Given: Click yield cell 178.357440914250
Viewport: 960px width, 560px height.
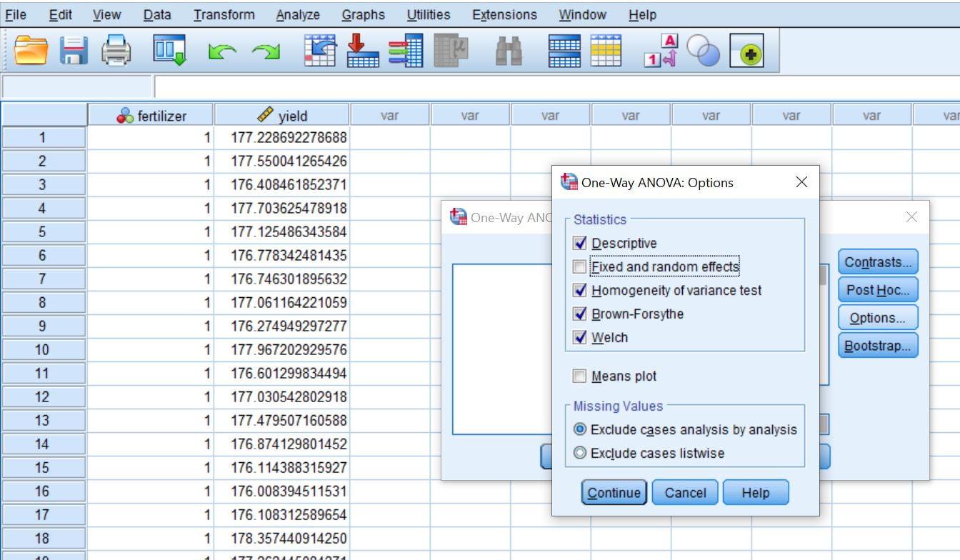Looking at the screenshot, I should click(281, 538).
